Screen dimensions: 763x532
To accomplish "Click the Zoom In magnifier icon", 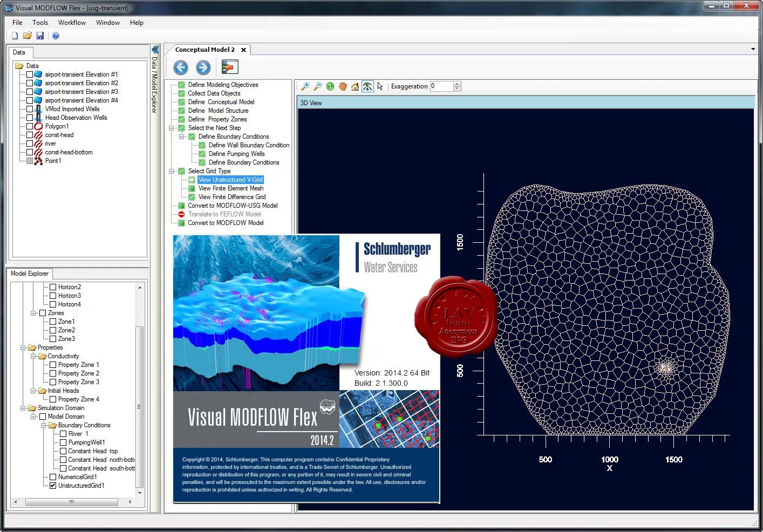I will [305, 86].
